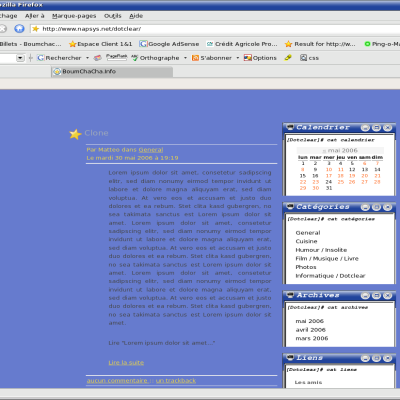400x400 pixels.
Task: Open the mai 2006 archive
Action: 310,321
